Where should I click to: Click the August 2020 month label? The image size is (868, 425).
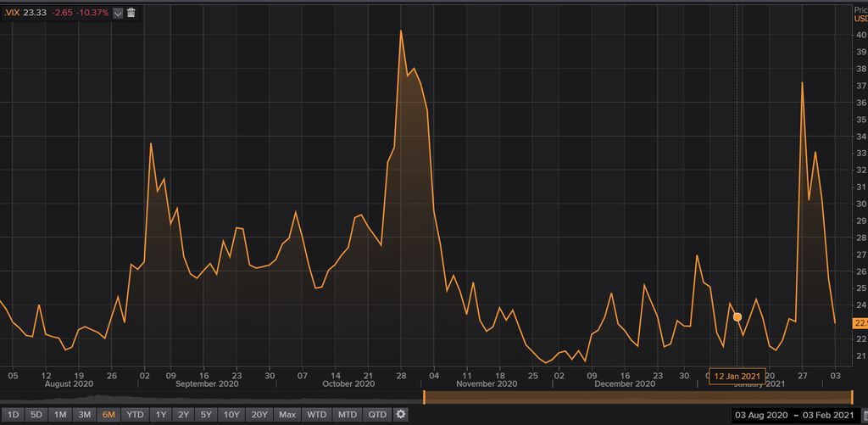(69, 383)
